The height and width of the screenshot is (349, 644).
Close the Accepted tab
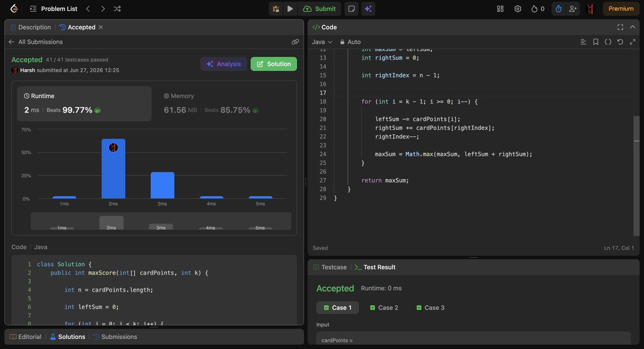101,27
